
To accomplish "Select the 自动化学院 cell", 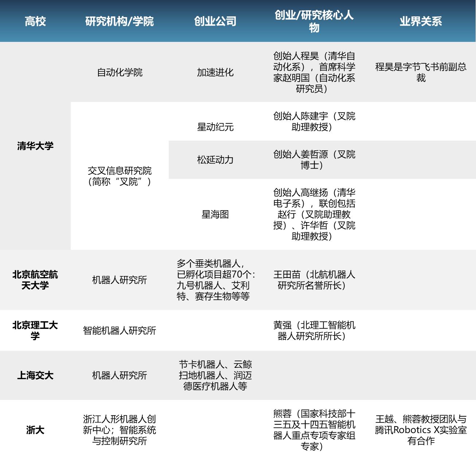I will point(120,72).
